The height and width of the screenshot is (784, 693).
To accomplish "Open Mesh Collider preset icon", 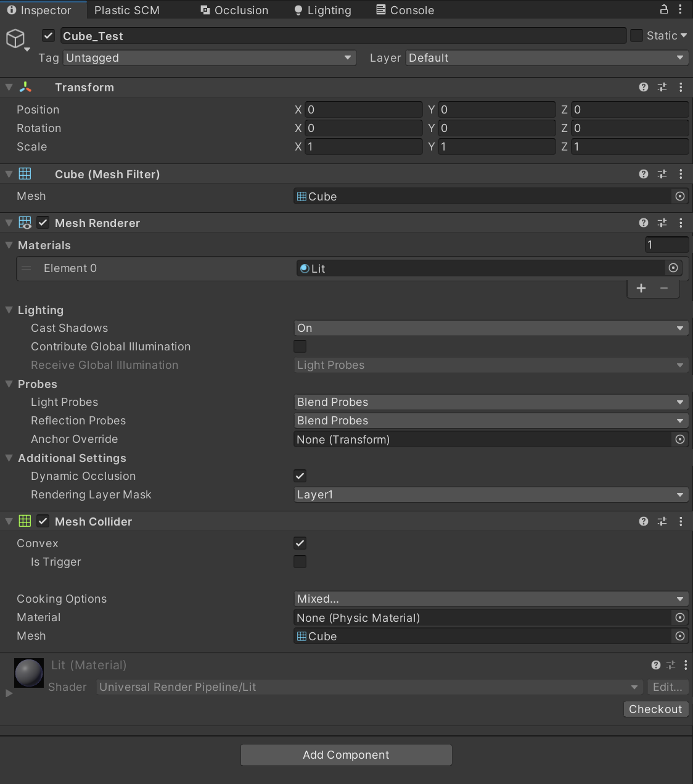I will click(x=662, y=521).
